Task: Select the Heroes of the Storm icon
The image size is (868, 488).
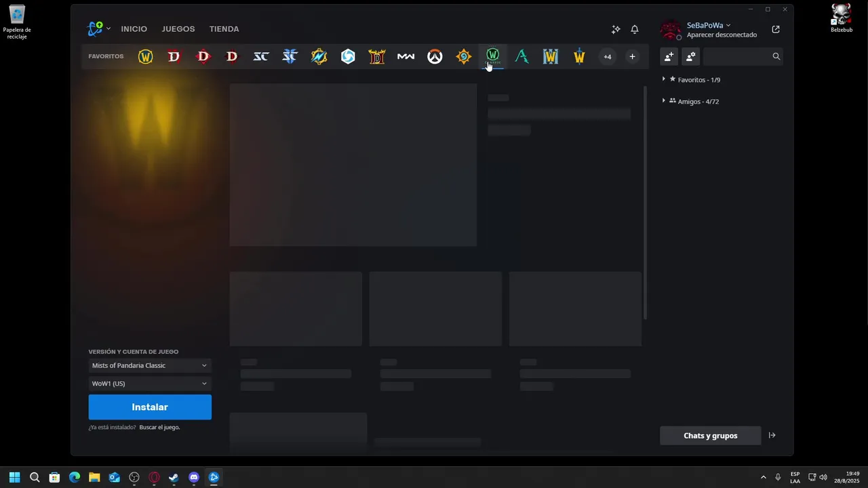Action: pos(348,57)
